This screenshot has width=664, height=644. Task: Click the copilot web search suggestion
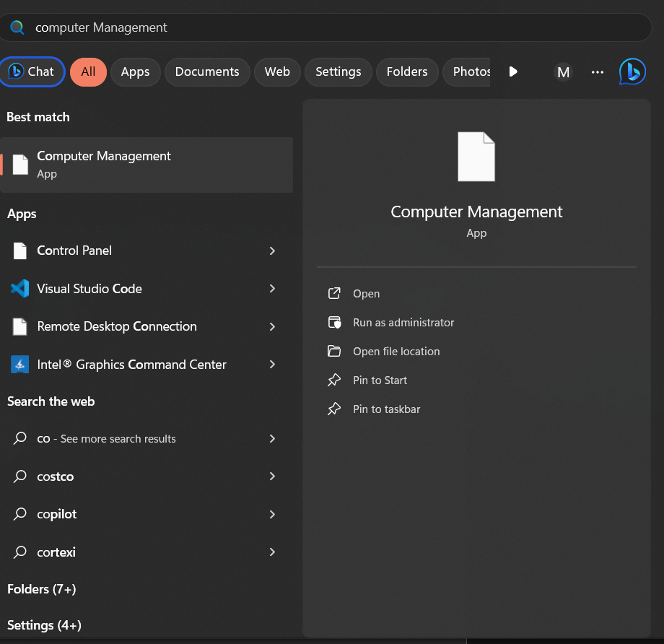pos(57,514)
